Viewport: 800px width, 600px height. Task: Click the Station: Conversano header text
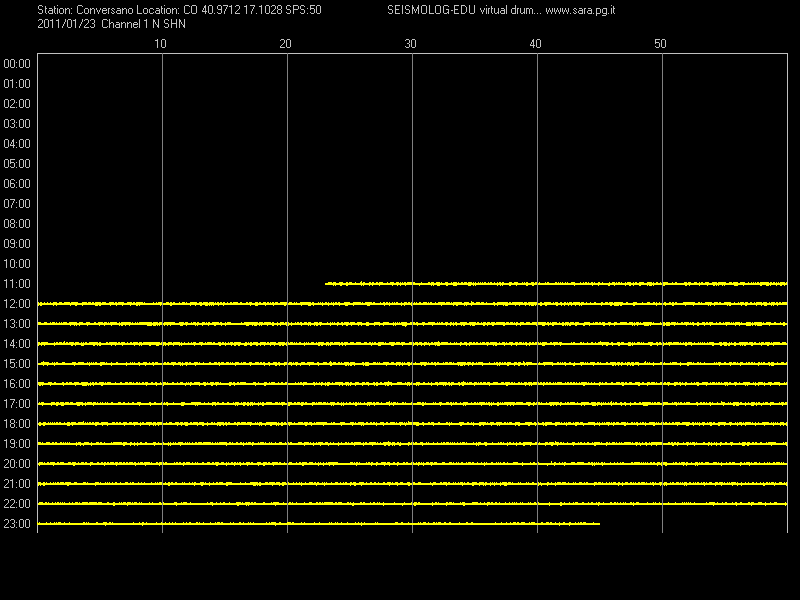(85, 10)
